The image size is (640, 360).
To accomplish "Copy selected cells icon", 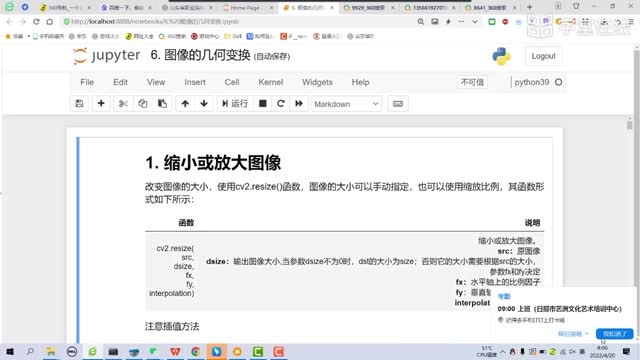I will (142, 104).
